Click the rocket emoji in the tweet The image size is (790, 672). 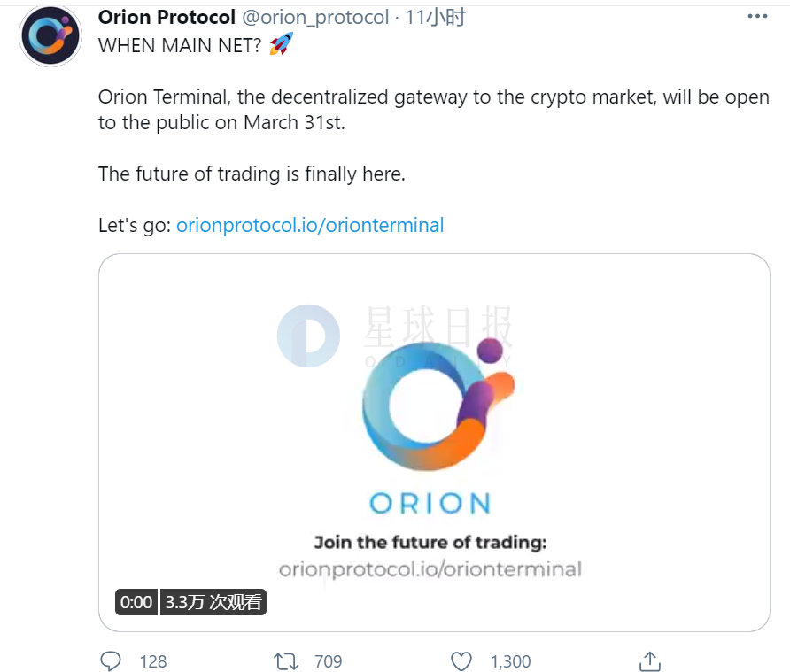pos(281,44)
